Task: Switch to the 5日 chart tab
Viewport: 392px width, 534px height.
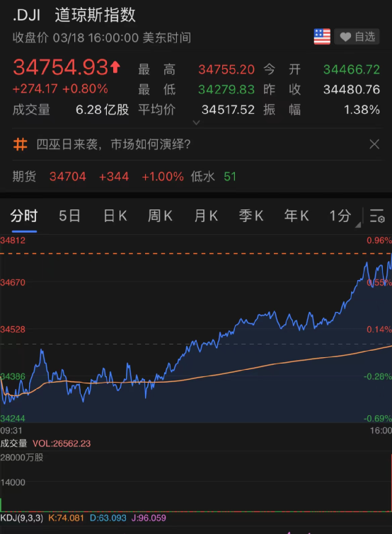Action: coord(69,216)
